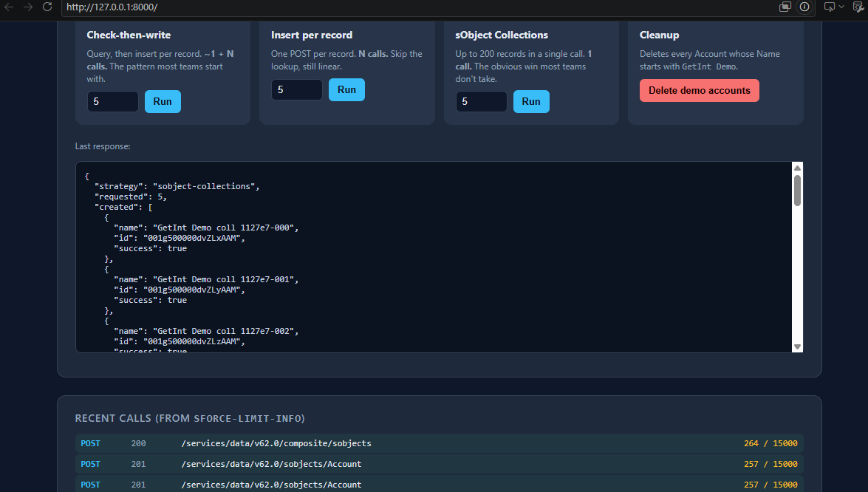Go forward with the browser forward arrow

pyautogui.click(x=28, y=7)
